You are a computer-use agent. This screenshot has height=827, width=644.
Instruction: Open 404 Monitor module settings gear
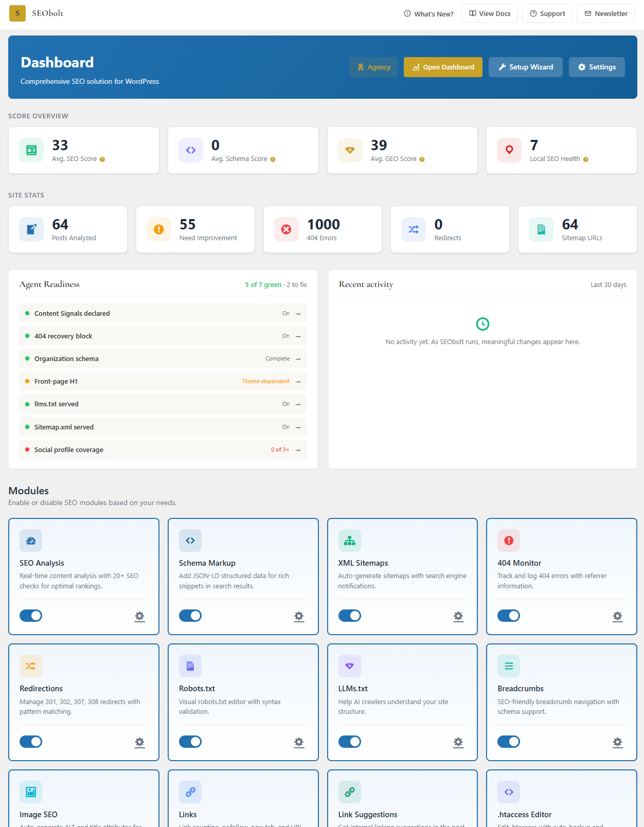617,616
